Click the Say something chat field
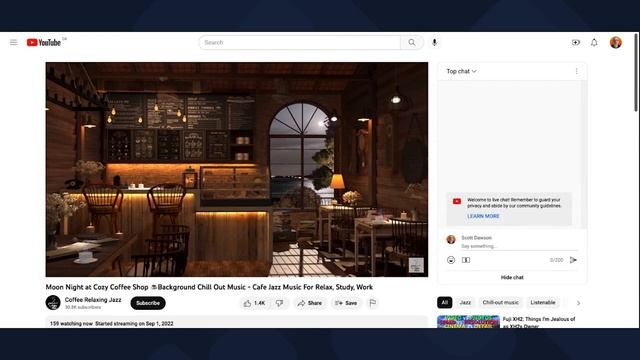This screenshot has width=640, height=360. (519, 246)
